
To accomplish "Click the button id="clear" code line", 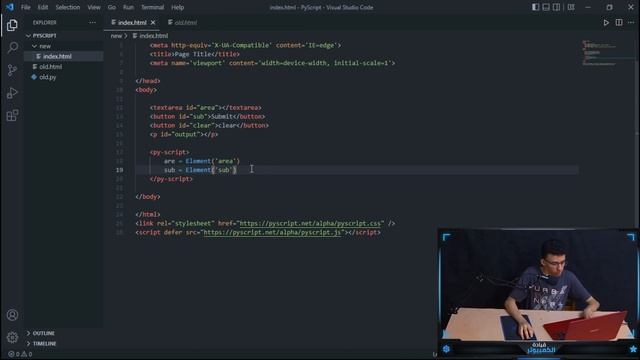I will (209, 126).
